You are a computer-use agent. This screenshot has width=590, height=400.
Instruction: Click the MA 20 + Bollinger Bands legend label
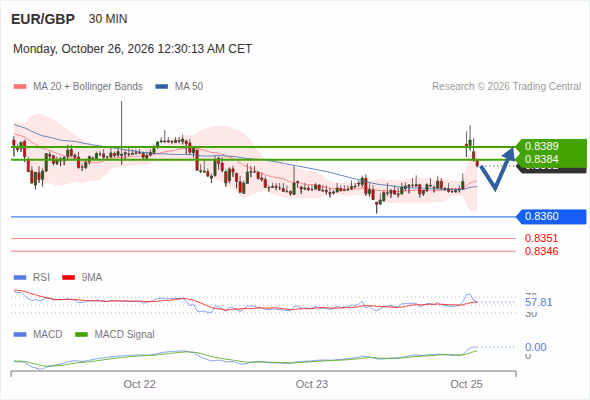(x=88, y=87)
